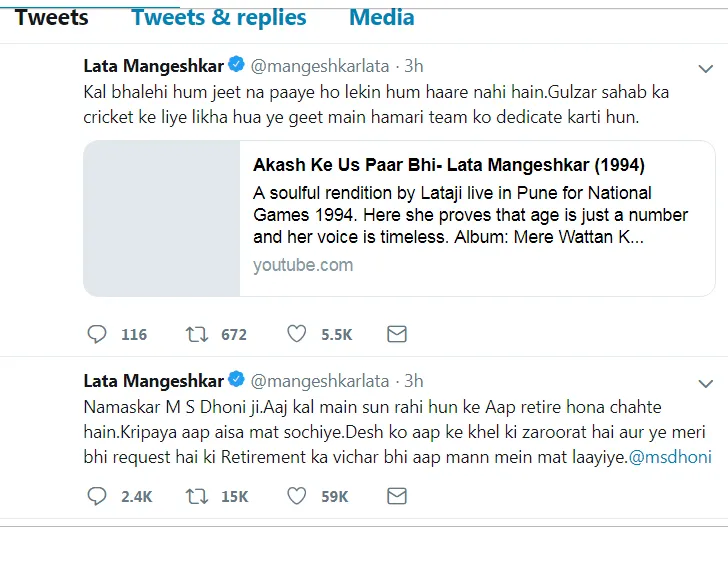Like the Dhoni tweet with 59K likes
The width and height of the screenshot is (728, 568).
(x=297, y=496)
